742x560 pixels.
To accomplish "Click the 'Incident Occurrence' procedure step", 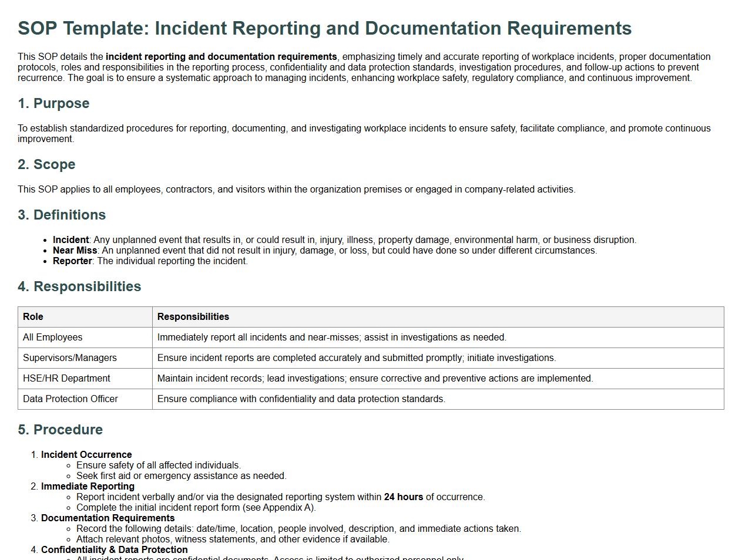I will pos(86,455).
